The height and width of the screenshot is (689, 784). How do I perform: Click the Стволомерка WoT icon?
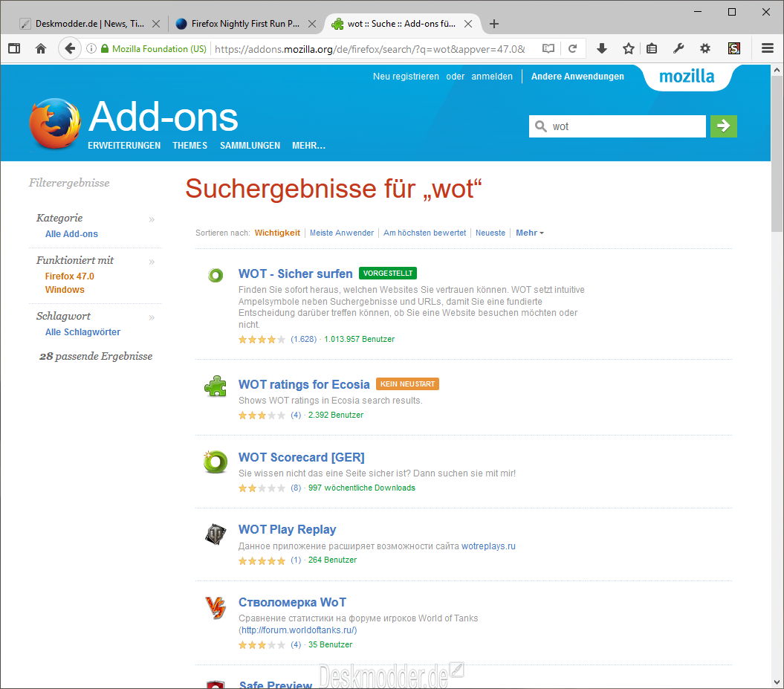point(216,608)
